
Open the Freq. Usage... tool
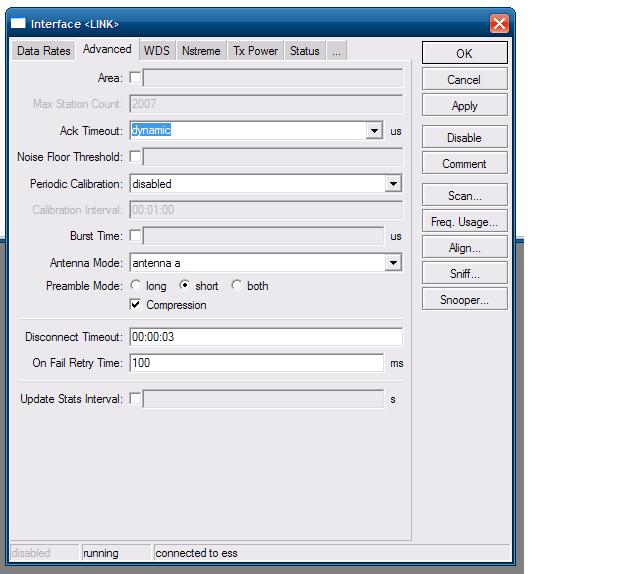tap(464, 222)
